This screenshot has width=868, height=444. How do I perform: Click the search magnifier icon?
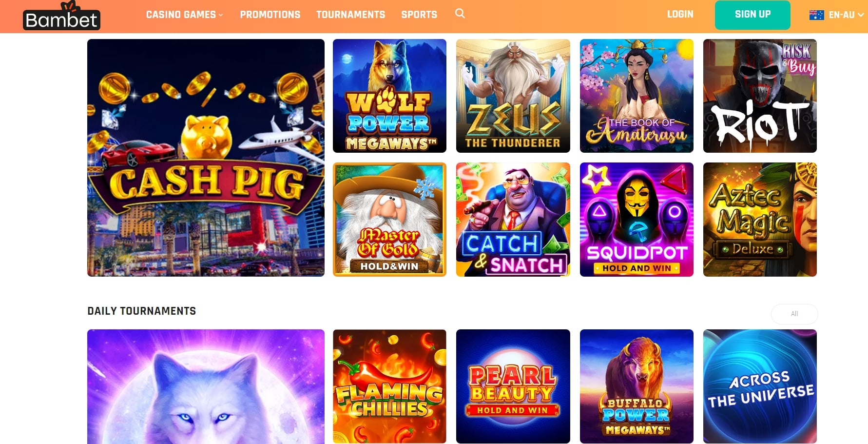(x=460, y=14)
